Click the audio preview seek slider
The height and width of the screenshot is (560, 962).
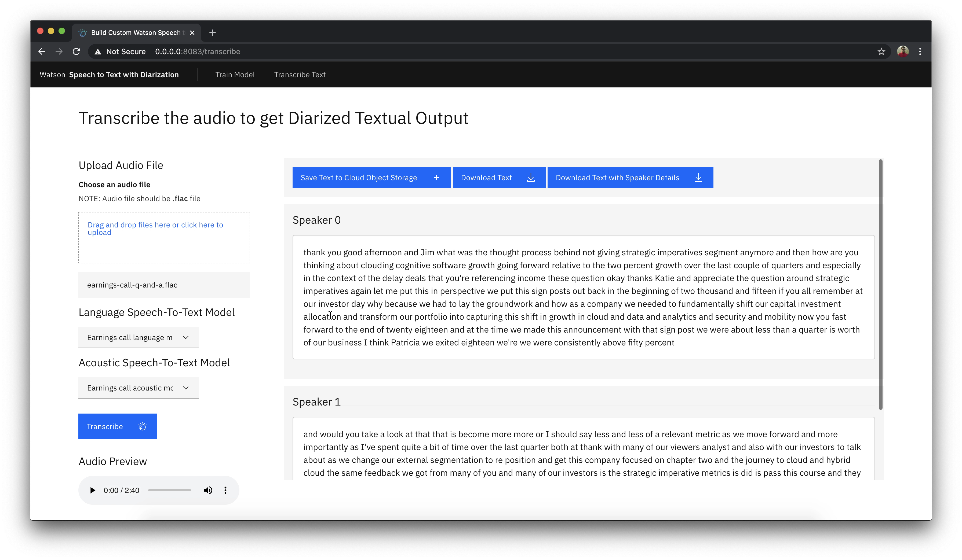(x=169, y=490)
